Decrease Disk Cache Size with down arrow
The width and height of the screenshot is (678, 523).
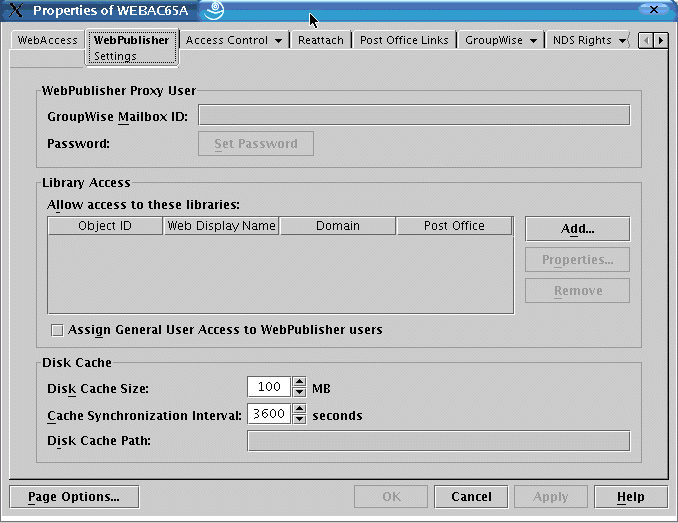[299, 393]
